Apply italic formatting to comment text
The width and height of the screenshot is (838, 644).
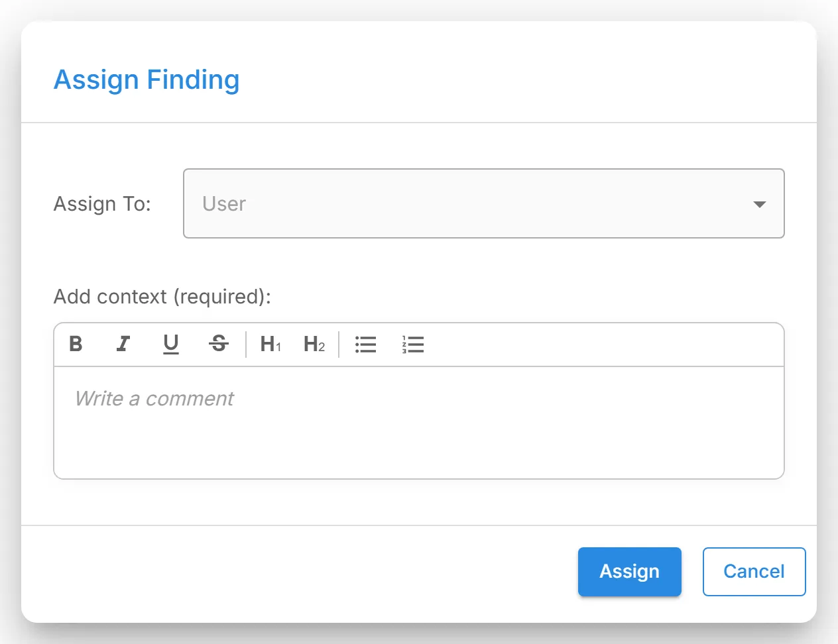[x=123, y=344]
